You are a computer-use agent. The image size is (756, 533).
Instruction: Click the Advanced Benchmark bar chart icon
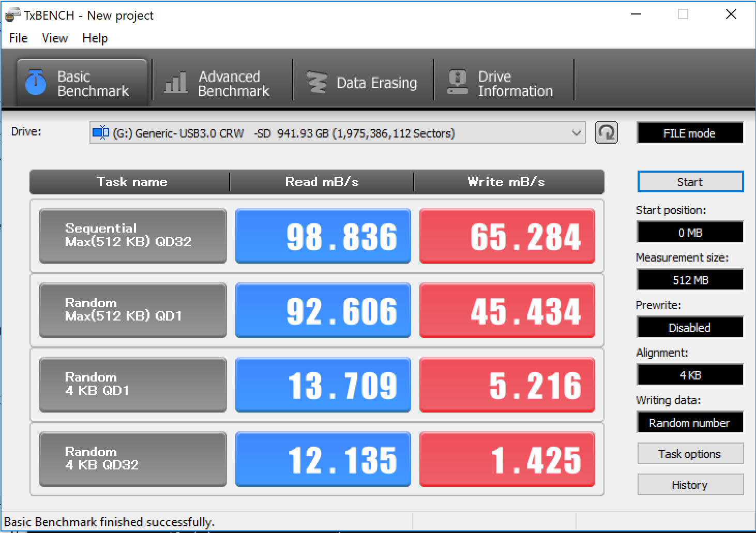click(175, 83)
